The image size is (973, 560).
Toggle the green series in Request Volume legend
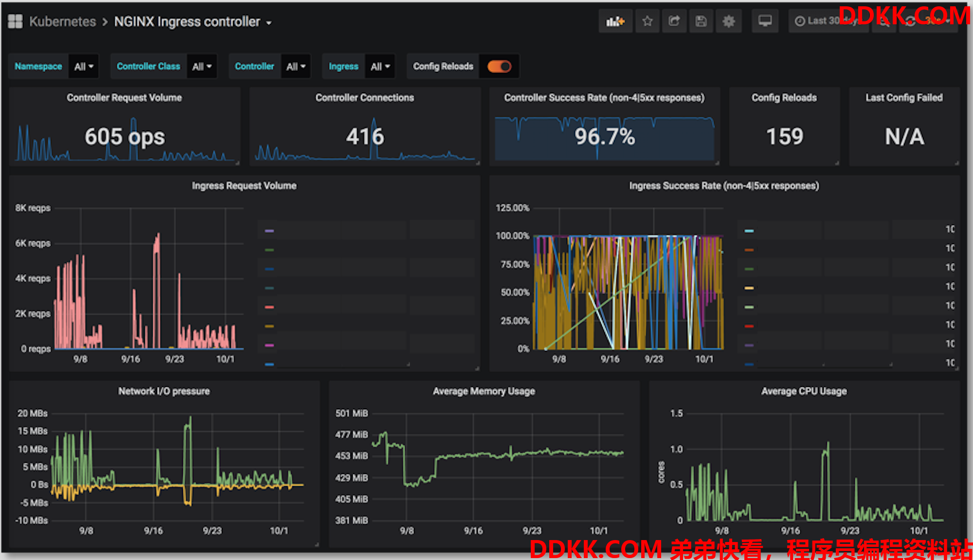coord(269,250)
